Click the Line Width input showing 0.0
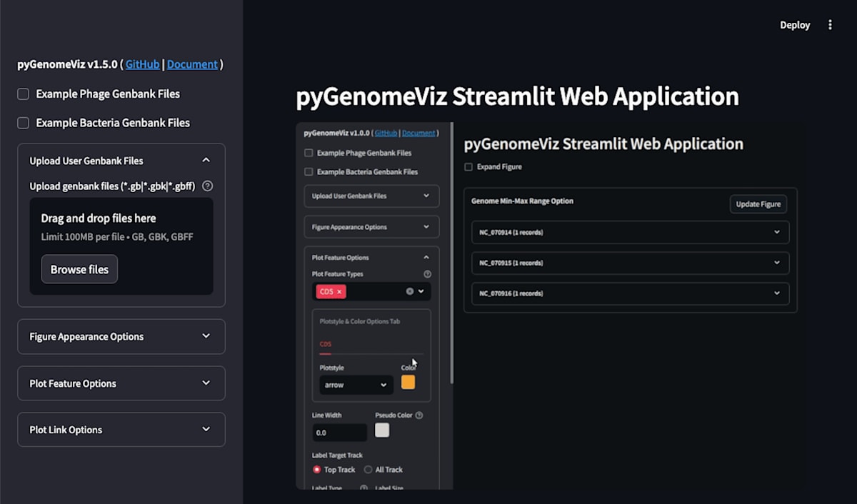857x504 pixels. [x=339, y=433]
